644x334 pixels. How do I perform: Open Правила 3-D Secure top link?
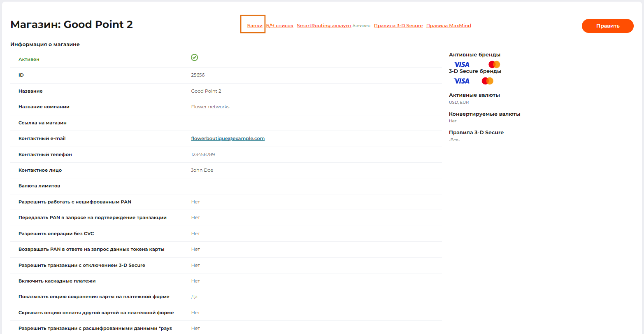point(398,26)
